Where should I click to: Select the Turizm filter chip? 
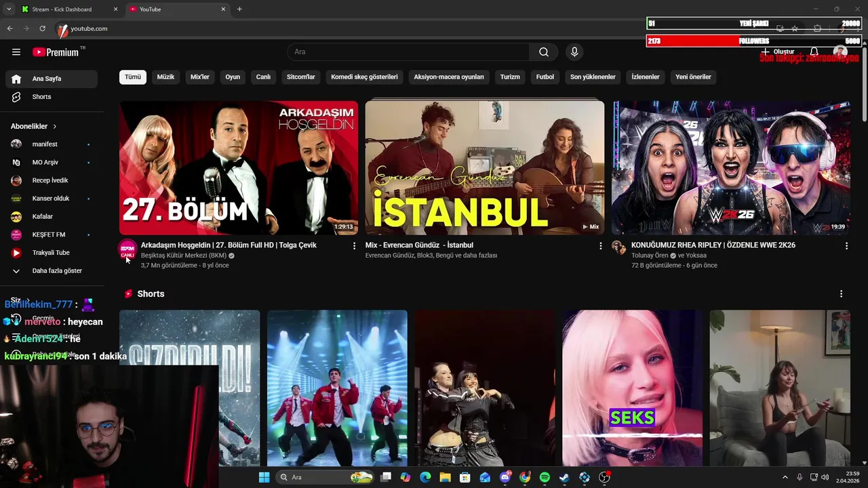(x=510, y=77)
